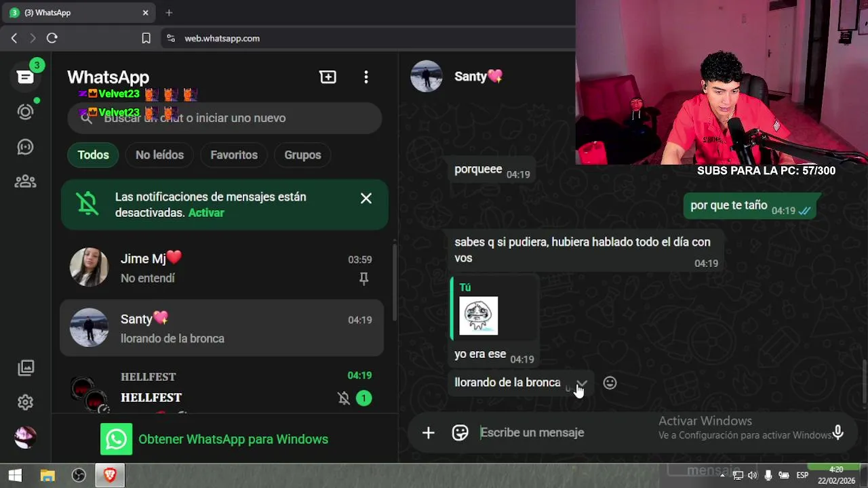This screenshot has height=488, width=868.
Task: Click the muted icon on HELLFEST chat
Action: [x=344, y=399]
